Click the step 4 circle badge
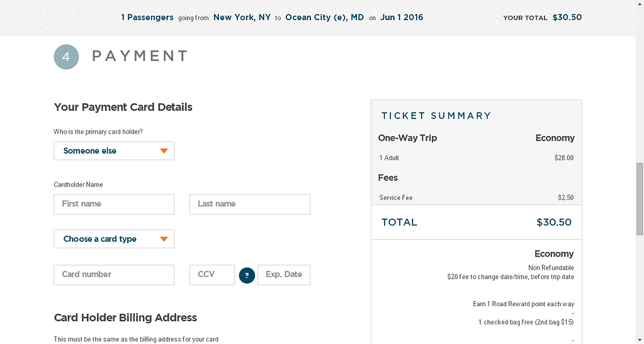This screenshot has height=344, width=644. coord(66,57)
